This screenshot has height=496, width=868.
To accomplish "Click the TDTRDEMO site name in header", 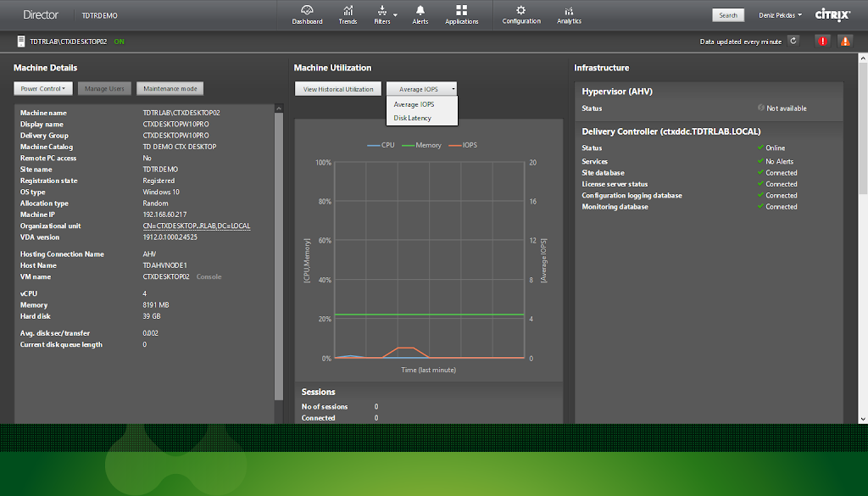I will pos(100,15).
